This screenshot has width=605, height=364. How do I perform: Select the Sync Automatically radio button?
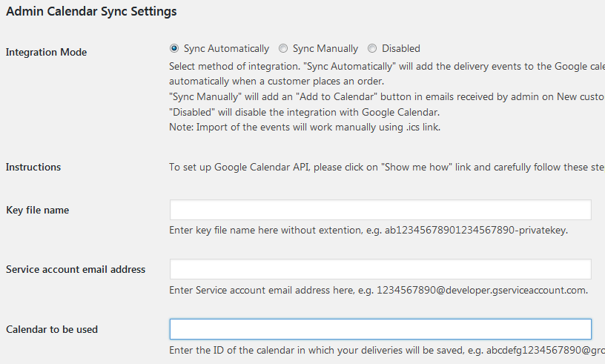click(x=174, y=48)
